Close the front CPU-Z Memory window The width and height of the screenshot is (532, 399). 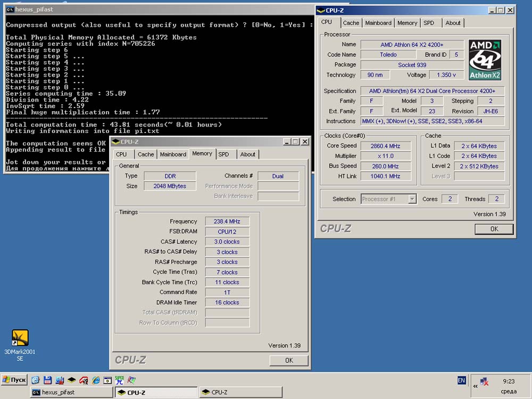click(305, 142)
